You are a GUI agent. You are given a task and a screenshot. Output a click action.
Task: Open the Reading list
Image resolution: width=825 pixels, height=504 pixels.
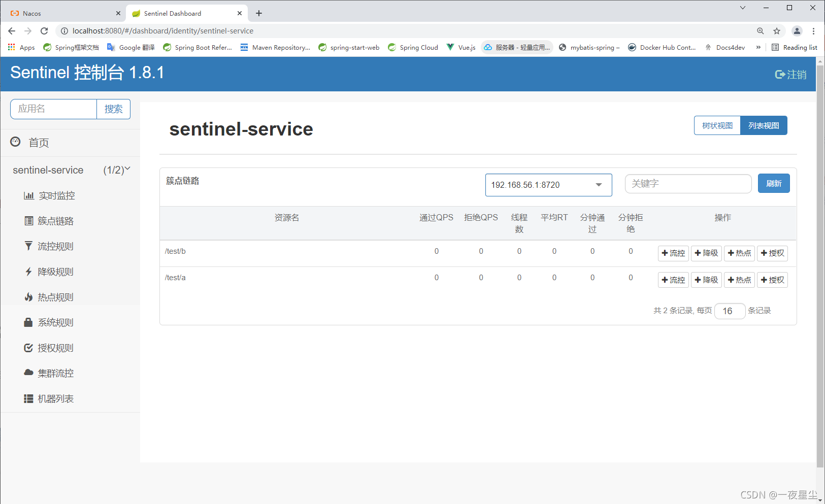pos(795,47)
